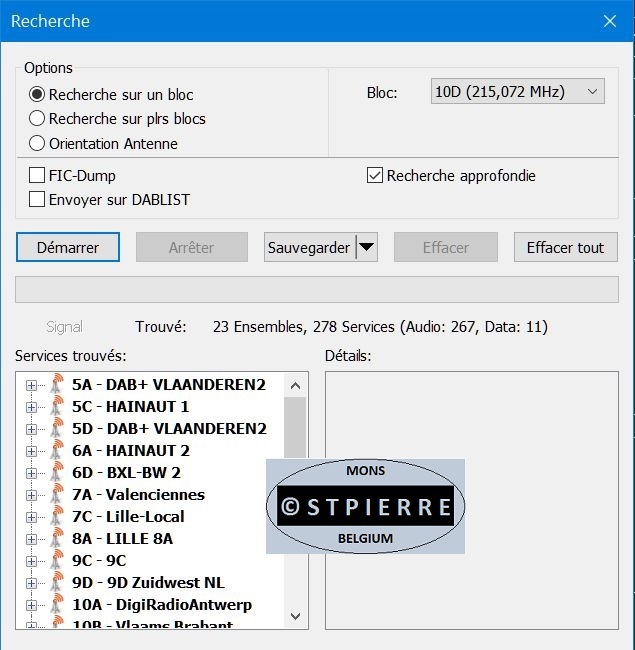Select '7A - Valenciennes' ensemble

tap(138, 495)
